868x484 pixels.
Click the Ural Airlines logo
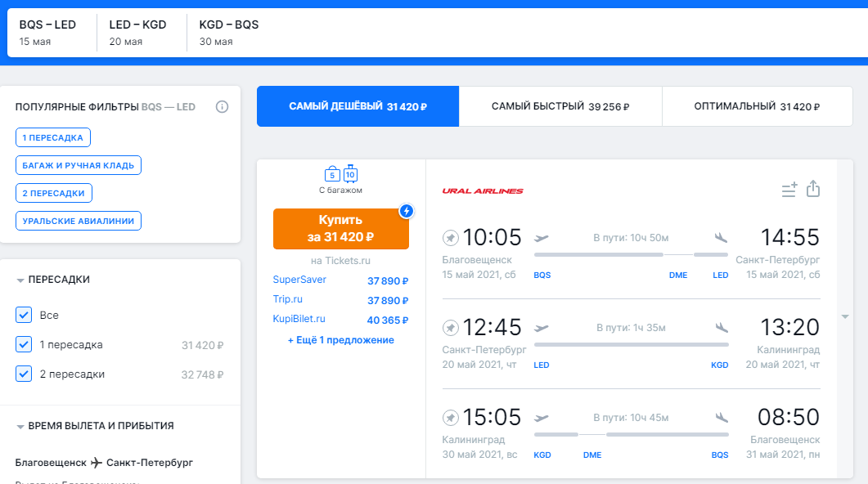pos(483,191)
